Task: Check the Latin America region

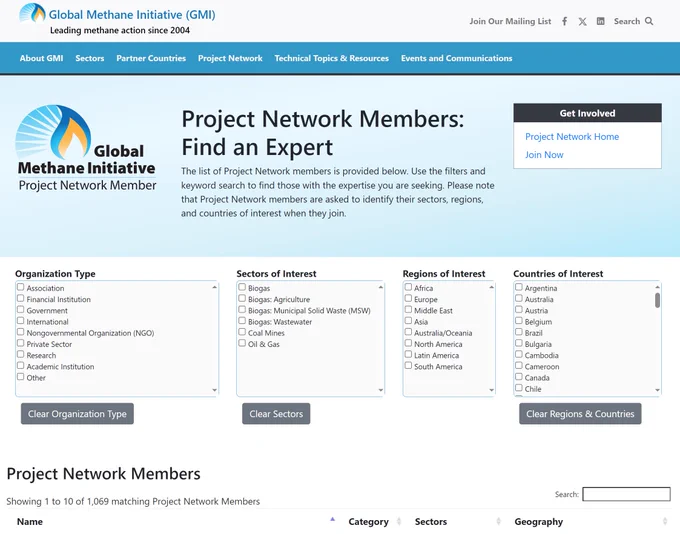Action: [408, 354]
